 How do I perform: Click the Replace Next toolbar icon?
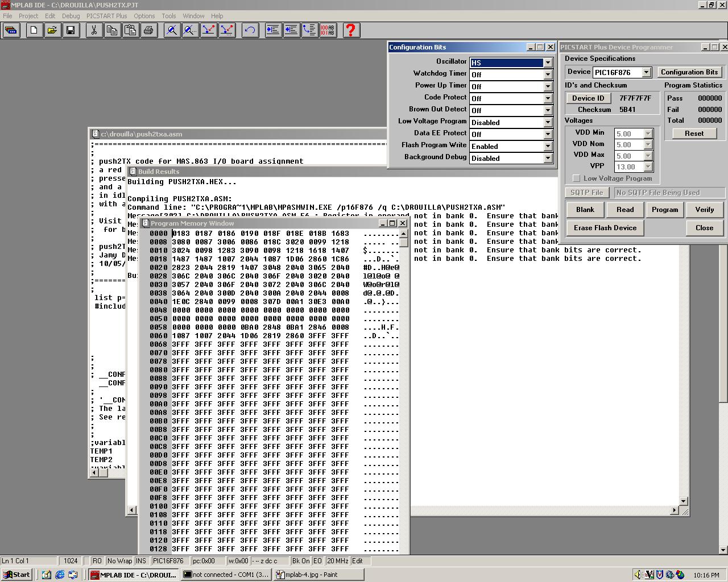(227, 30)
